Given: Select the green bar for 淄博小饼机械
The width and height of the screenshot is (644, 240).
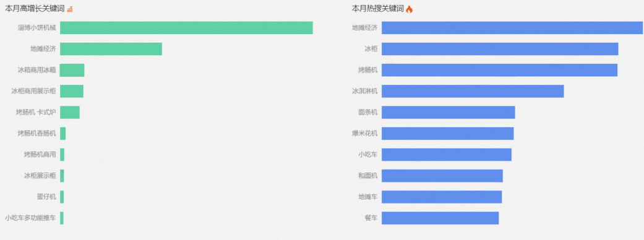Looking at the screenshot, I should (186, 28).
